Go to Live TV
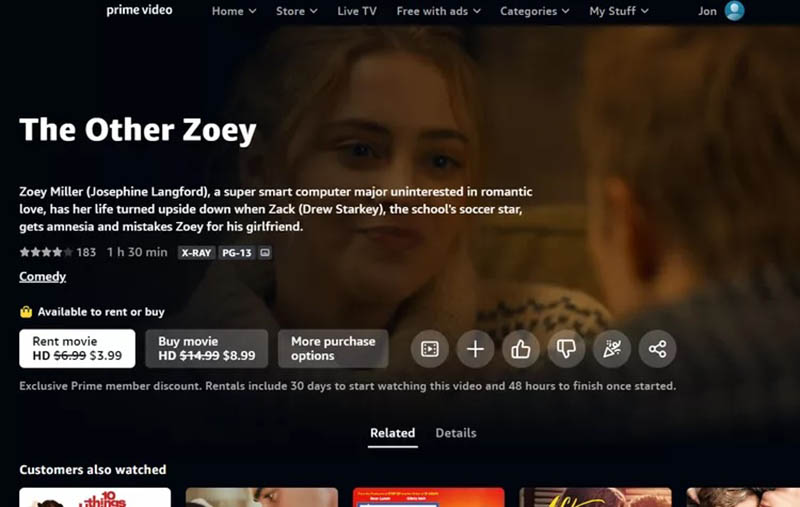This screenshot has width=800, height=507. coord(357,11)
